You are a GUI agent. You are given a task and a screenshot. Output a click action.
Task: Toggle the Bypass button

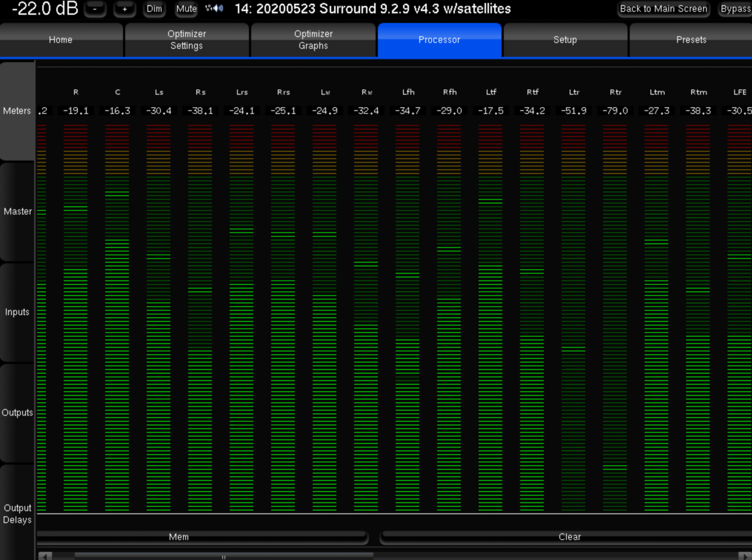735,9
